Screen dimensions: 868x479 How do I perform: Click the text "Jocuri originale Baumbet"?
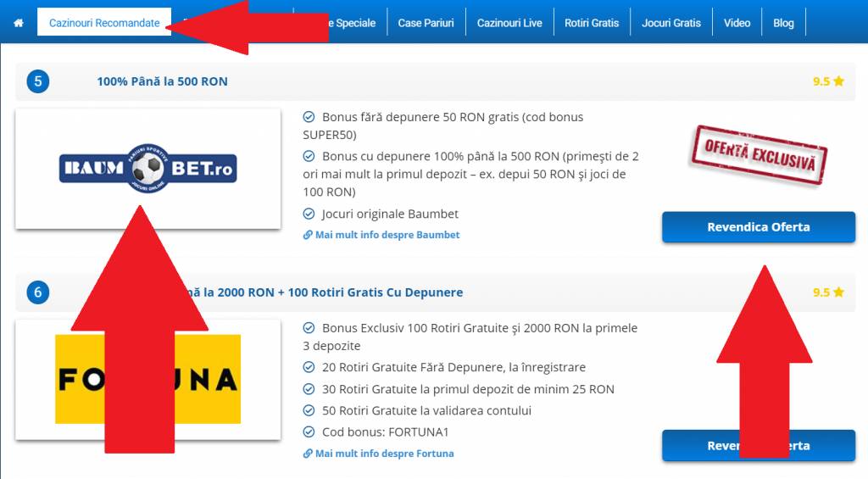point(390,214)
